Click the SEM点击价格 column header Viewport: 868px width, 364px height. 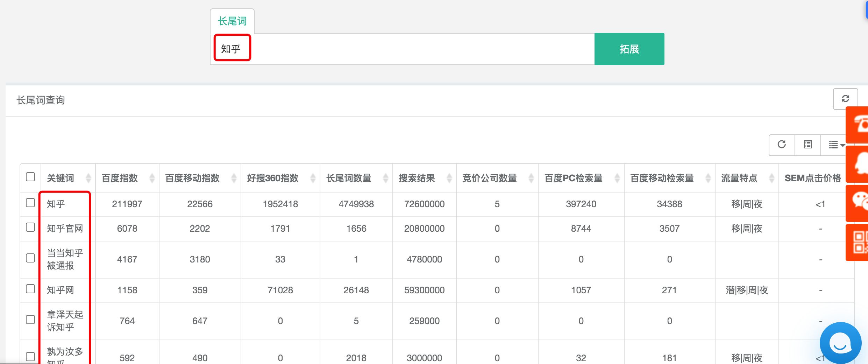(813, 178)
